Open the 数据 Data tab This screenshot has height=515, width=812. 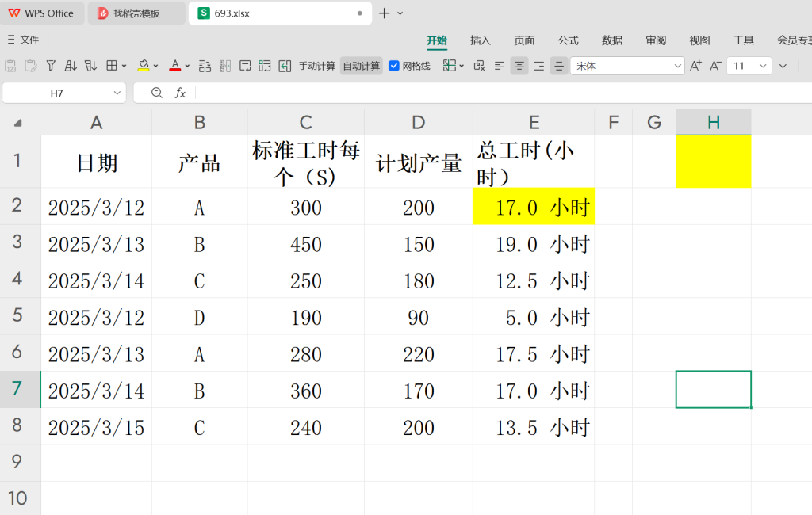[612, 40]
